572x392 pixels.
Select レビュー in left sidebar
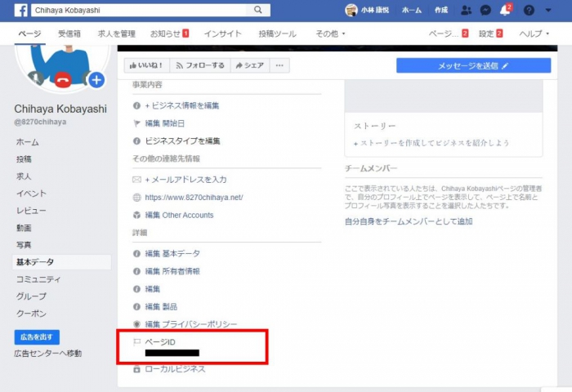[x=31, y=211]
